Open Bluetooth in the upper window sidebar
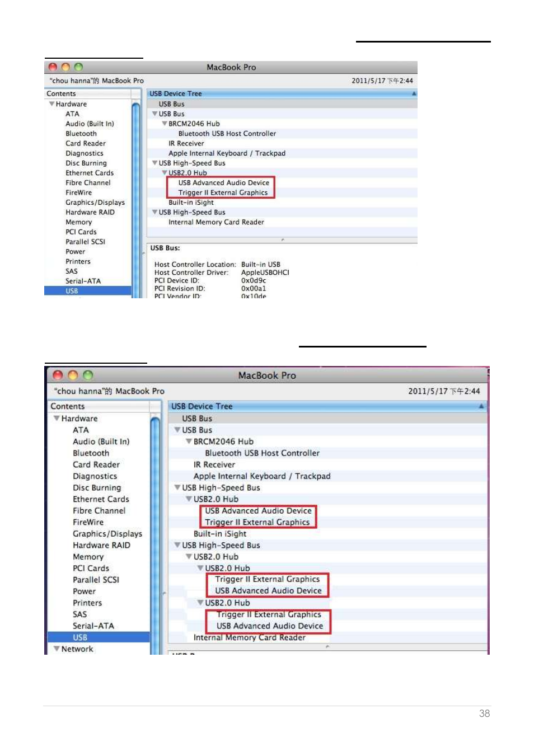Screen dimensions: 534x756 pyautogui.click(x=81, y=134)
